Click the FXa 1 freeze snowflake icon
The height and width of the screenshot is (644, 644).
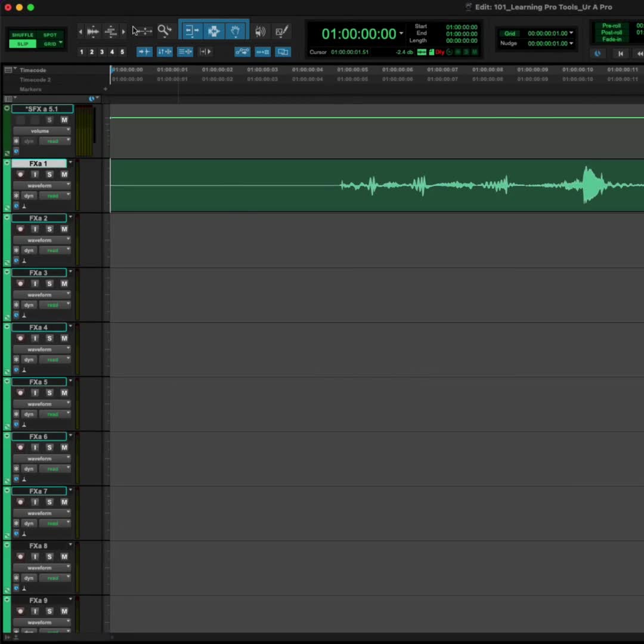tap(16, 196)
